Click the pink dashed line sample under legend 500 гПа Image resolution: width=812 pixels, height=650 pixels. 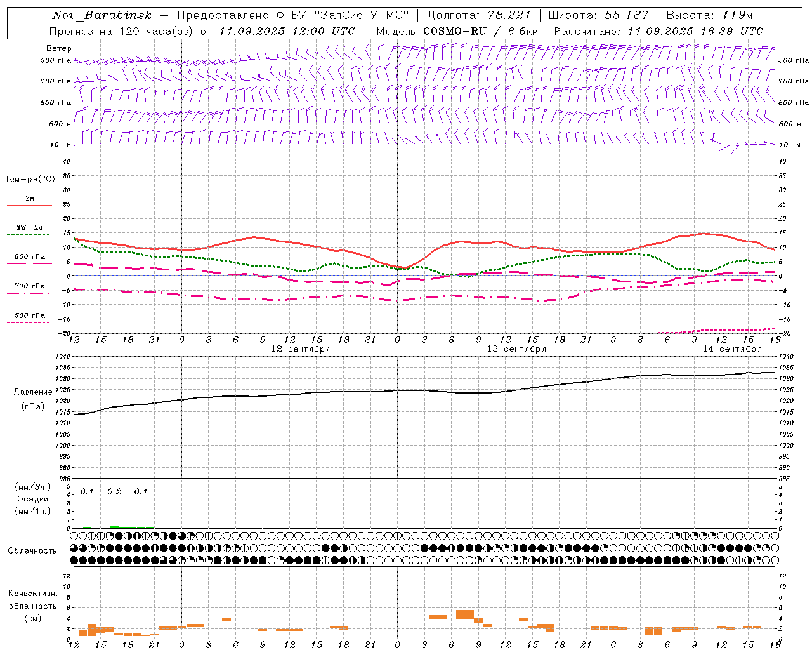pos(29,323)
